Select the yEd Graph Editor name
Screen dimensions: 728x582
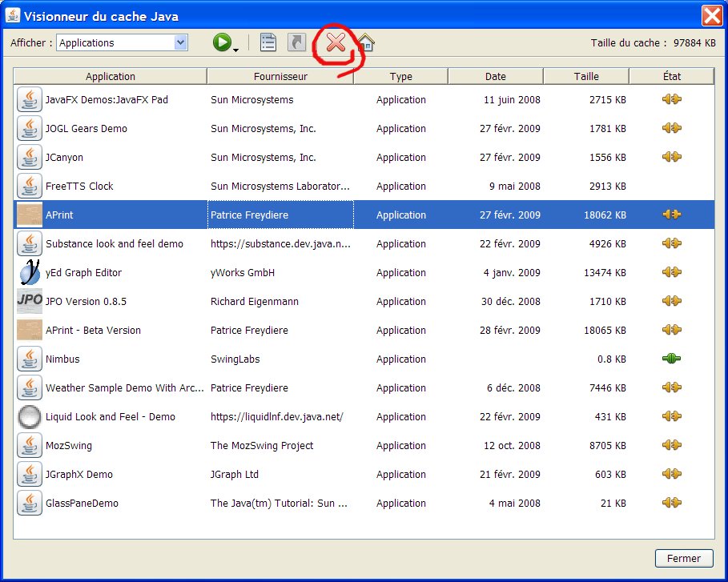(83, 272)
